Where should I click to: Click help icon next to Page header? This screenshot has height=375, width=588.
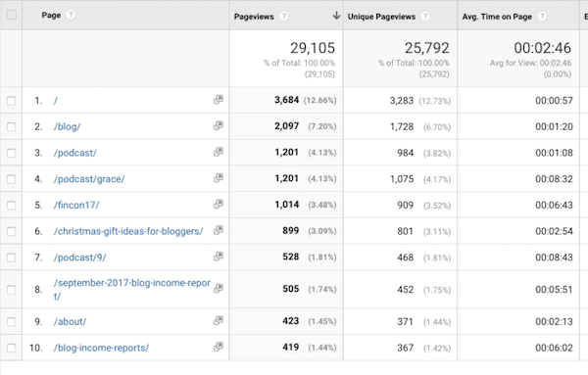click(71, 15)
